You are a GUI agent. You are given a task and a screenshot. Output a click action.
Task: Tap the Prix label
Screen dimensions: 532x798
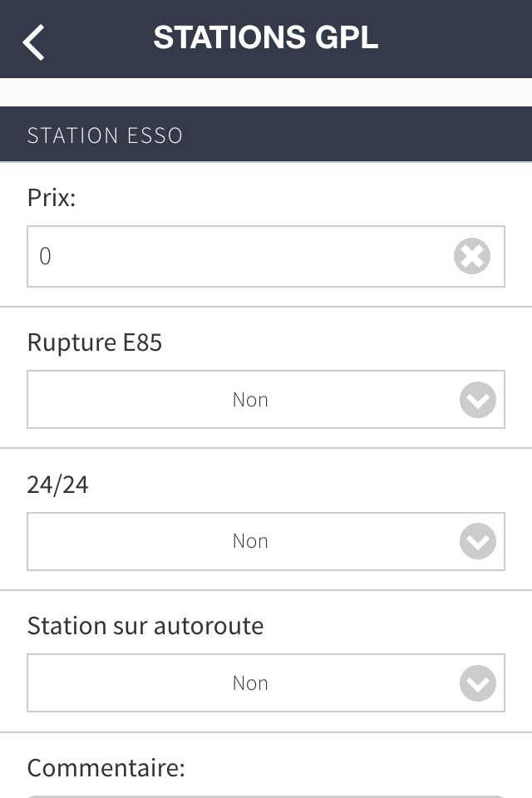coord(52,198)
